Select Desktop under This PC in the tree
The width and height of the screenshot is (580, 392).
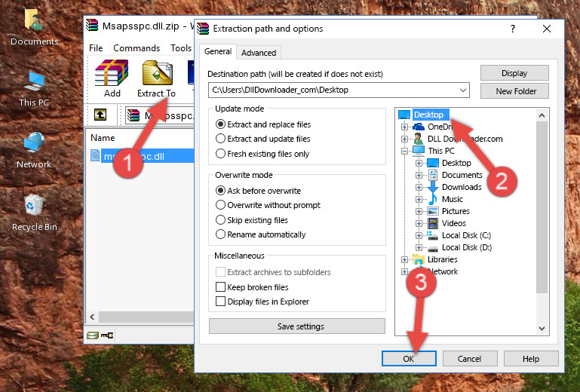click(456, 163)
